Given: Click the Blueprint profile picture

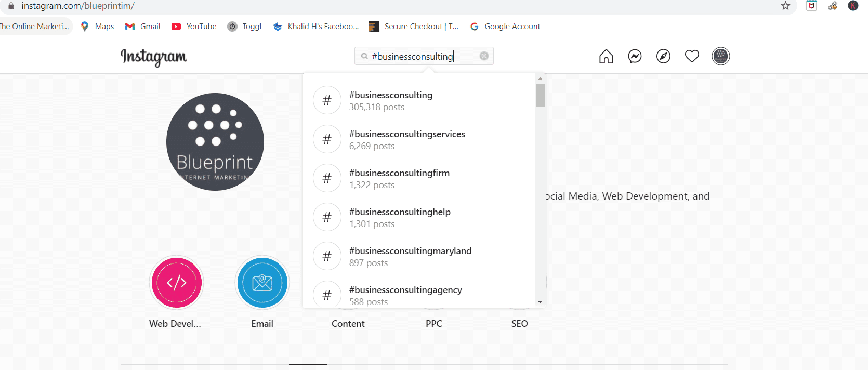Looking at the screenshot, I should [215, 142].
